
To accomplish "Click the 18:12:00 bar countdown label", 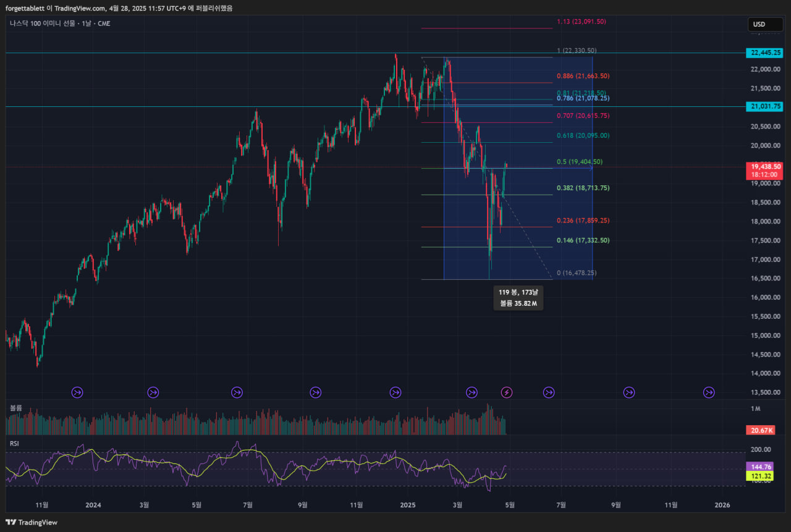I will click(764, 175).
